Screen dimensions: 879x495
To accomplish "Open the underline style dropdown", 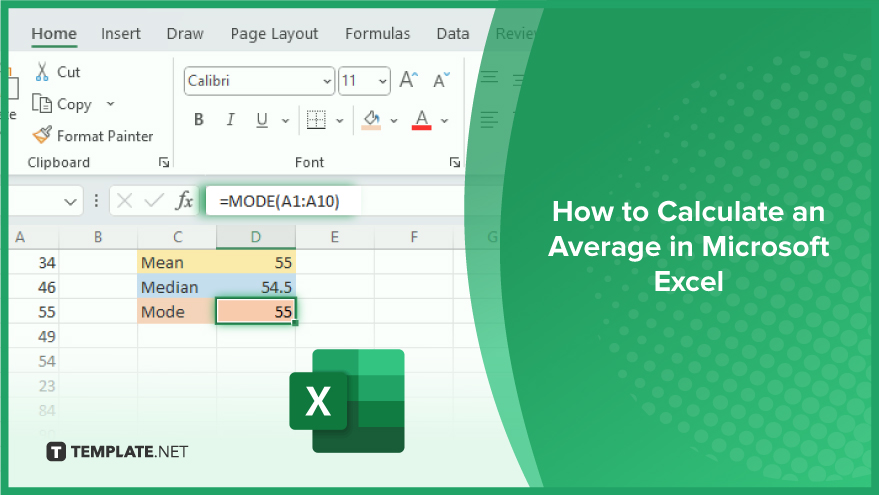I will pyautogui.click(x=285, y=121).
